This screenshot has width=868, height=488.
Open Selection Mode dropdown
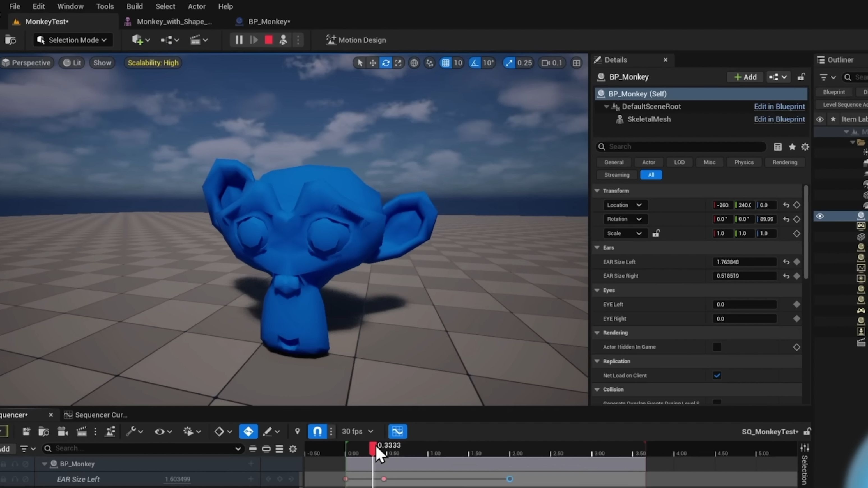pos(73,40)
